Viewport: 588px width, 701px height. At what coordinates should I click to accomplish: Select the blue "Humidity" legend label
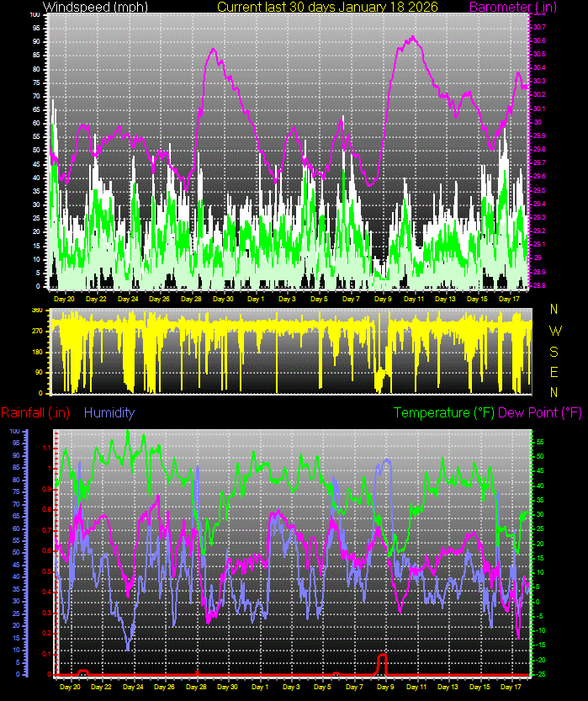pos(109,412)
